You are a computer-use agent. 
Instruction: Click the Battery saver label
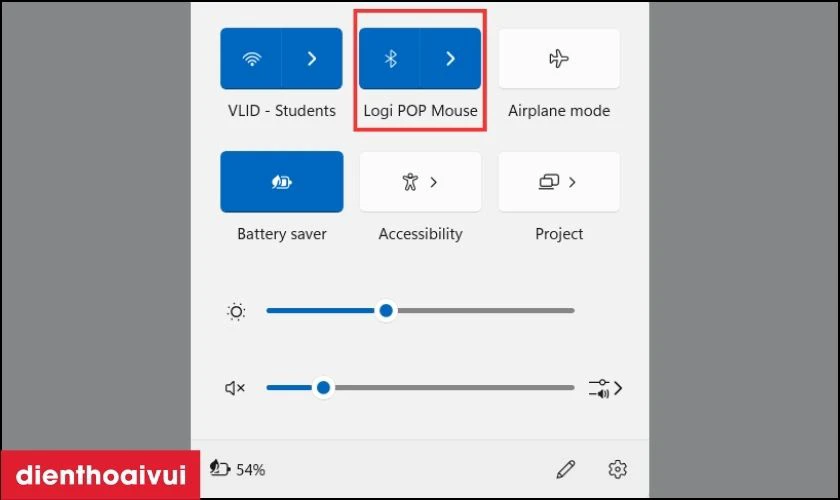(282, 234)
